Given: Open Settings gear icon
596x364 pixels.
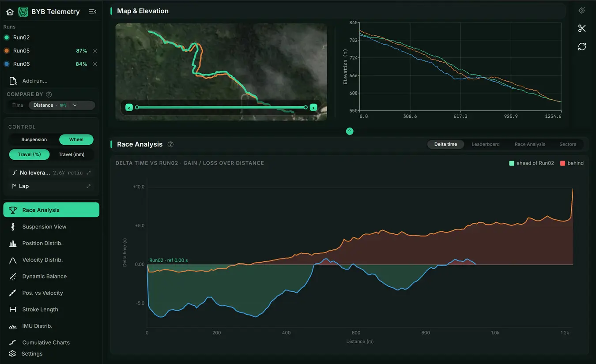Looking at the screenshot, I should [12, 354].
